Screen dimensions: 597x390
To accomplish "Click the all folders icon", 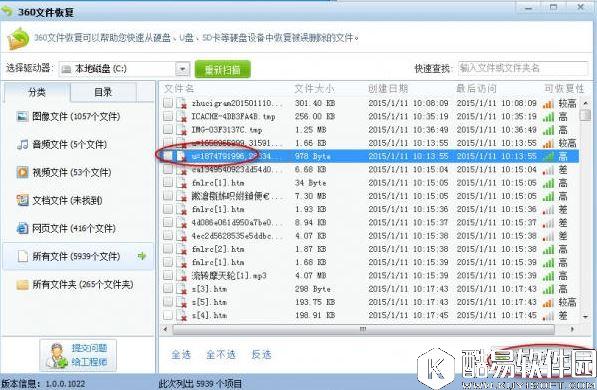I will click(x=22, y=285).
